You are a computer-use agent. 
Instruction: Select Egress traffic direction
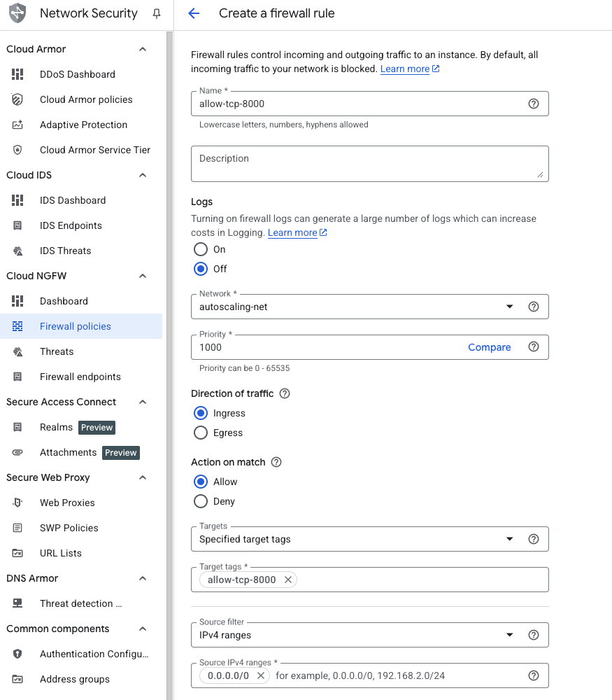(199, 433)
